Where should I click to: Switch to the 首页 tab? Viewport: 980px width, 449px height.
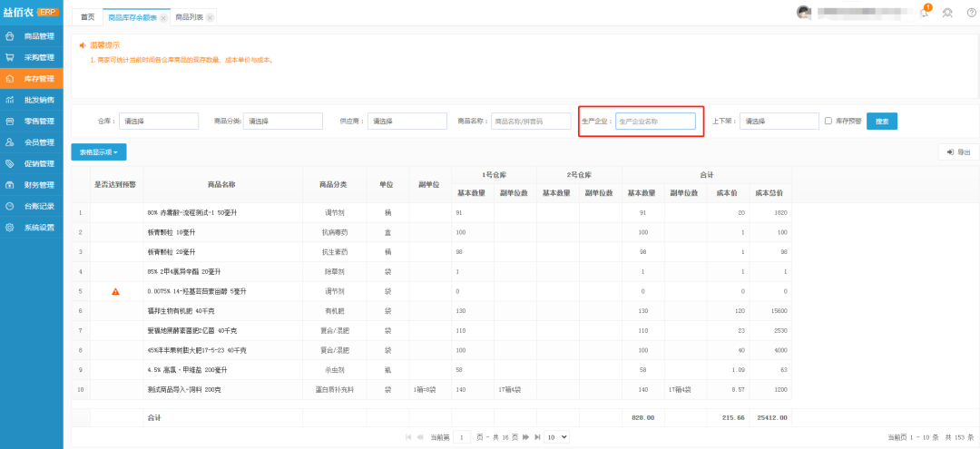click(x=87, y=17)
